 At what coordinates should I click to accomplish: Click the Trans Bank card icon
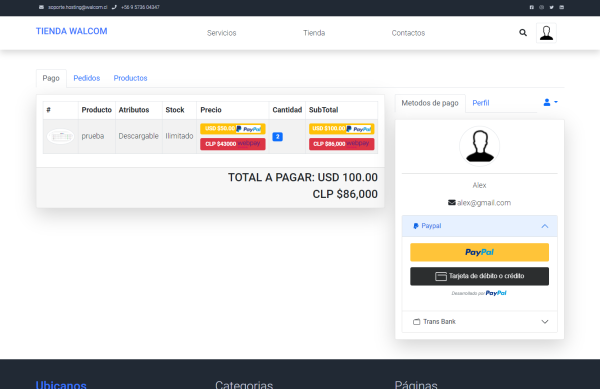click(x=416, y=322)
